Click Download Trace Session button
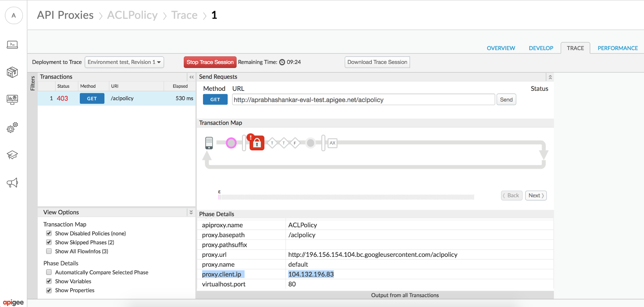 [x=377, y=62]
